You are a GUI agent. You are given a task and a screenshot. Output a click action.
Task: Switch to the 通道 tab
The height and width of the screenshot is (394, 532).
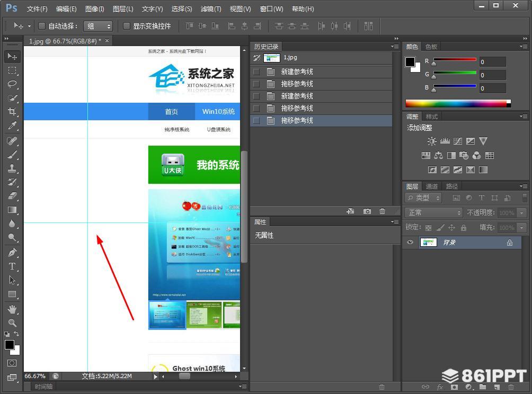[431, 186]
